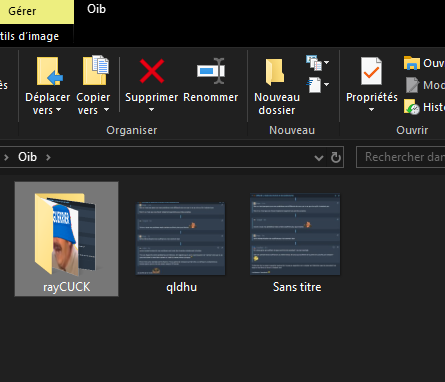Click the Modifier pencil document icon
Image resolution: width=445 pixels, height=382 pixels.
click(412, 85)
